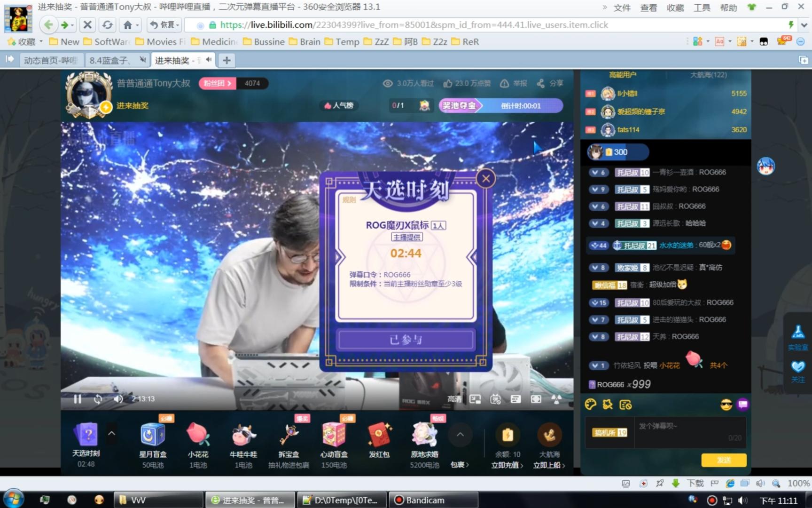Open the home button dropdown arrow
812x508 pixels.
[138, 25]
